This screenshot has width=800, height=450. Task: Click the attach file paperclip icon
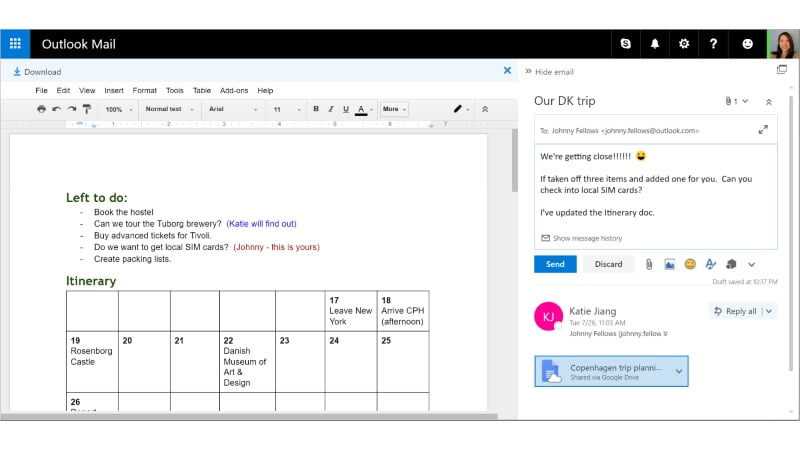(x=648, y=264)
